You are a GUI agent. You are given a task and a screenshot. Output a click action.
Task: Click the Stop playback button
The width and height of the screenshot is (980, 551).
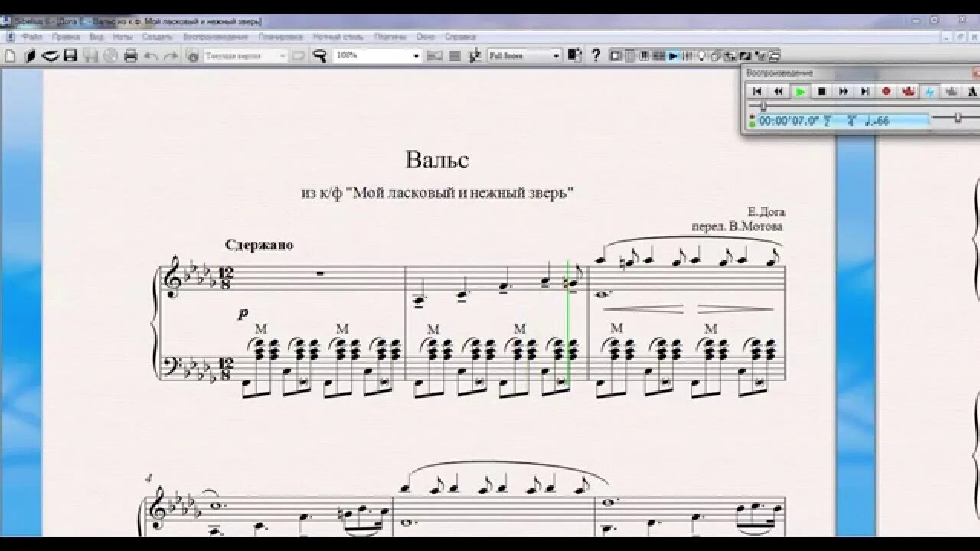pos(822,91)
